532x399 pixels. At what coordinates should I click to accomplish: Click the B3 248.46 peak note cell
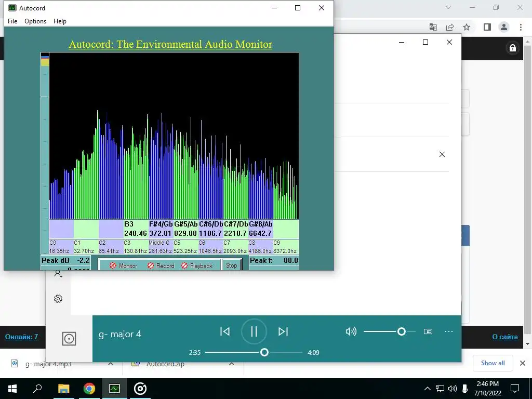[x=136, y=229]
